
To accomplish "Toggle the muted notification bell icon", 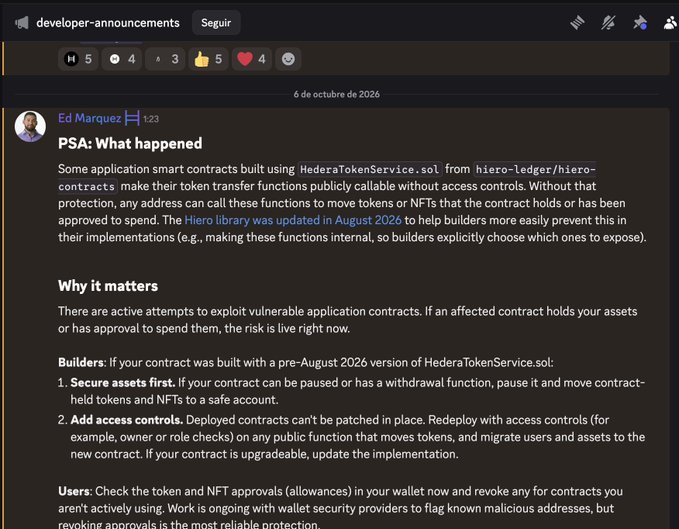I will coord(608,23).
